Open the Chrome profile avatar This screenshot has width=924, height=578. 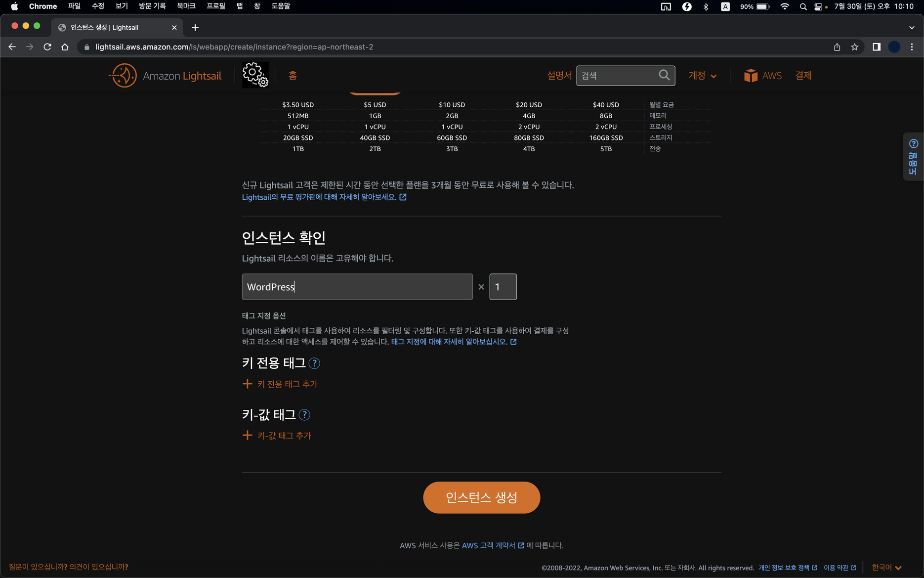point(894,47)
